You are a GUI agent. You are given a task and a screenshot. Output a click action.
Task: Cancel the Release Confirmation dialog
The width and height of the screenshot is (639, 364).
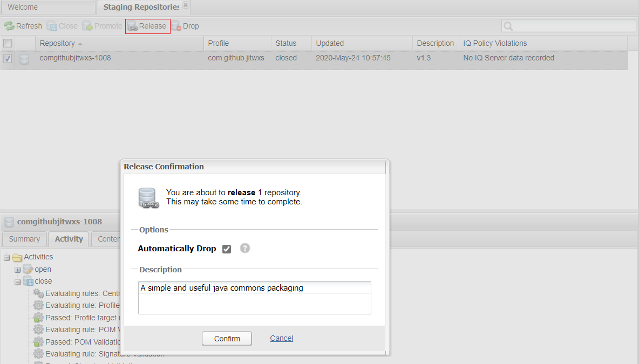point(281,338)
